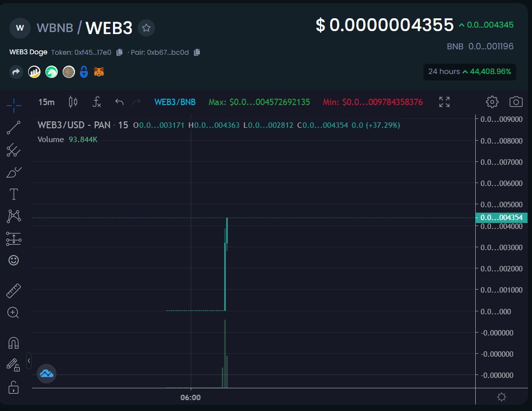532x411 pixels.
Task: Open chart settings gear
Action: point(492,102)
